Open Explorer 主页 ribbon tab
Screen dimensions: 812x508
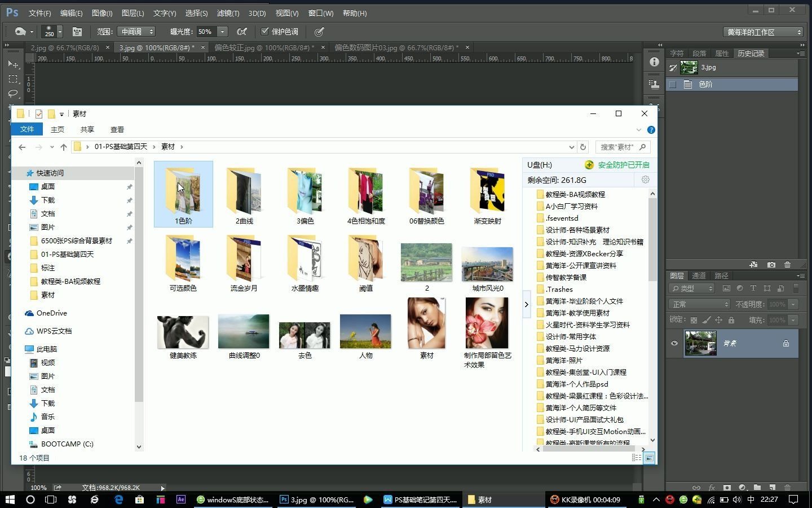pos(58,130)
